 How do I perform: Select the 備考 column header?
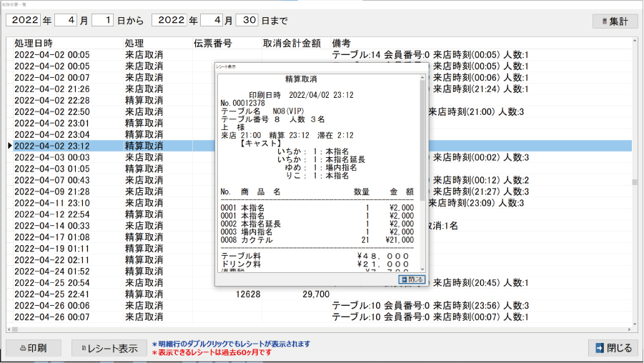[342, 43]
